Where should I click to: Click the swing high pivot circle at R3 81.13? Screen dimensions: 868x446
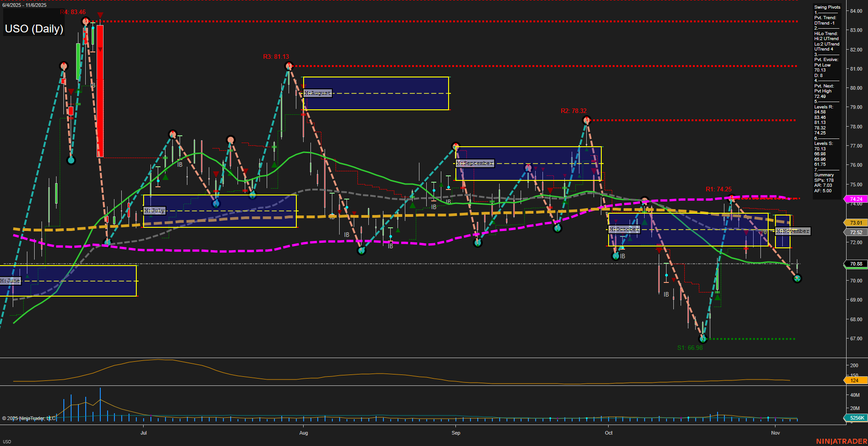pos(289,67)
